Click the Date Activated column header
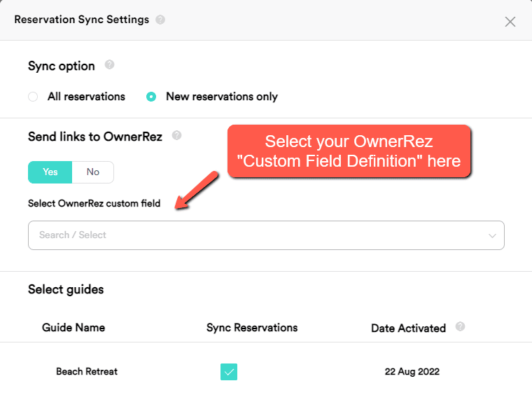Viewport: 532px width, 402px height. tap(408, 328)
